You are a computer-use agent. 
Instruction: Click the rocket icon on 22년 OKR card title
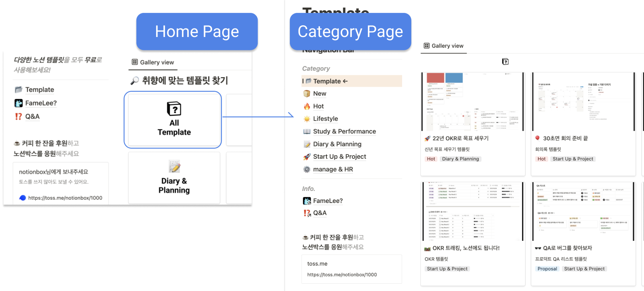tap(427, 138)
